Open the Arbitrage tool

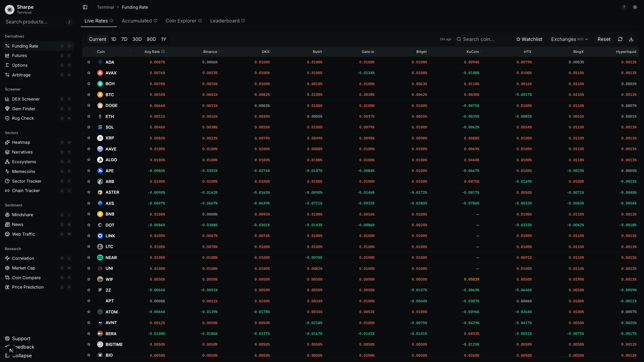pos(21,75)
